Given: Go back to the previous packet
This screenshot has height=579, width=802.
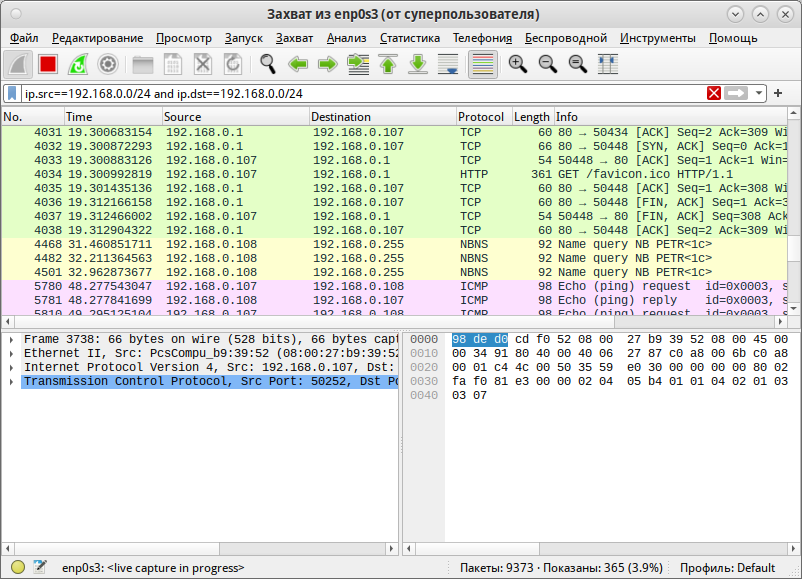Looking at the screenshot, I should (298, 64).
